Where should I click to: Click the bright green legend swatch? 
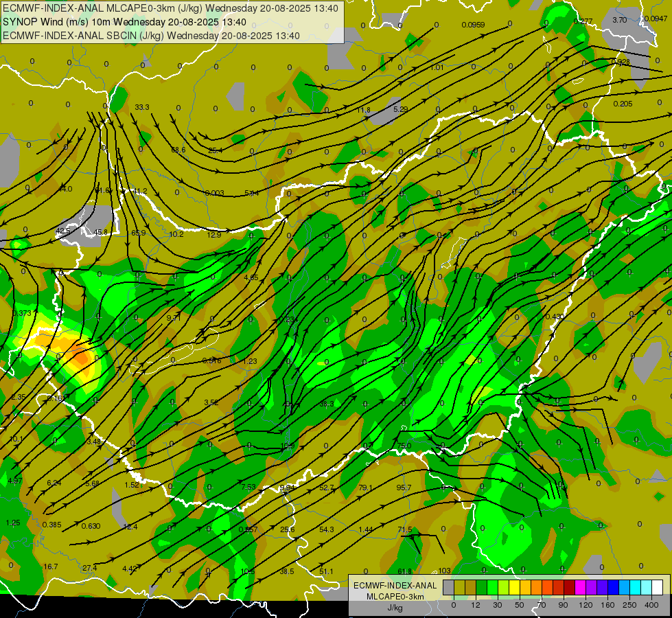coord(492,587)
